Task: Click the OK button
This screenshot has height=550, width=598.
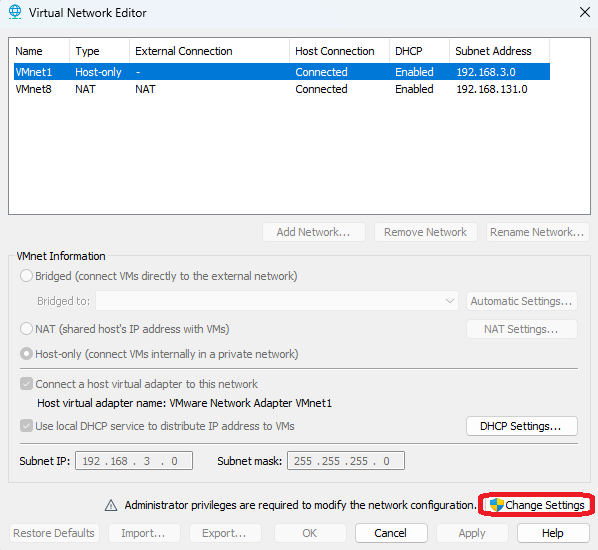Action: click(x=310, y=533)
